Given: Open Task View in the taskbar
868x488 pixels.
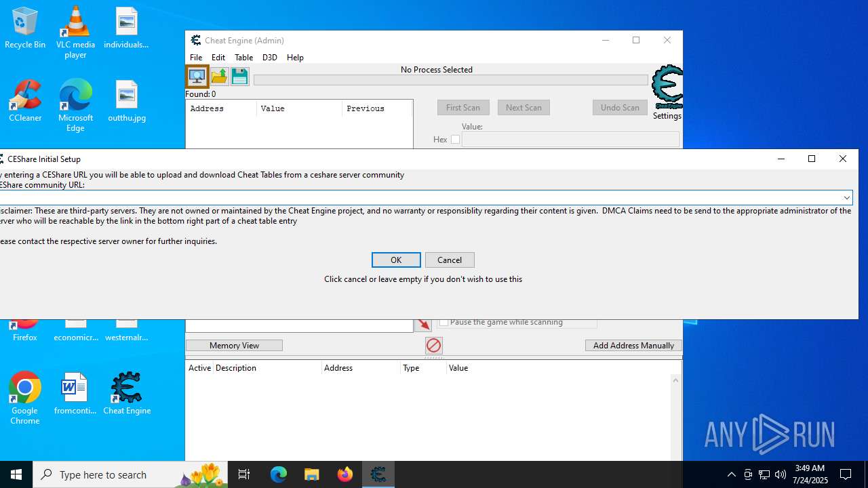Looking at the screenshot, I should pyautogui.click(x=244, y=474).
